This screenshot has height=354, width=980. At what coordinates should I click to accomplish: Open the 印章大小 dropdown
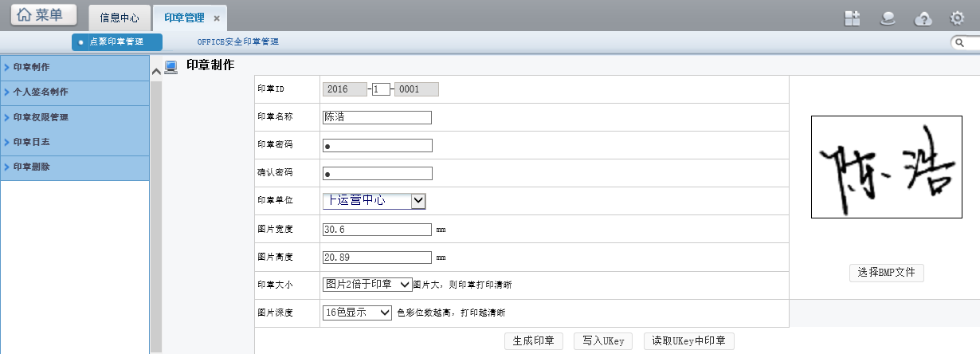[404, 285]
